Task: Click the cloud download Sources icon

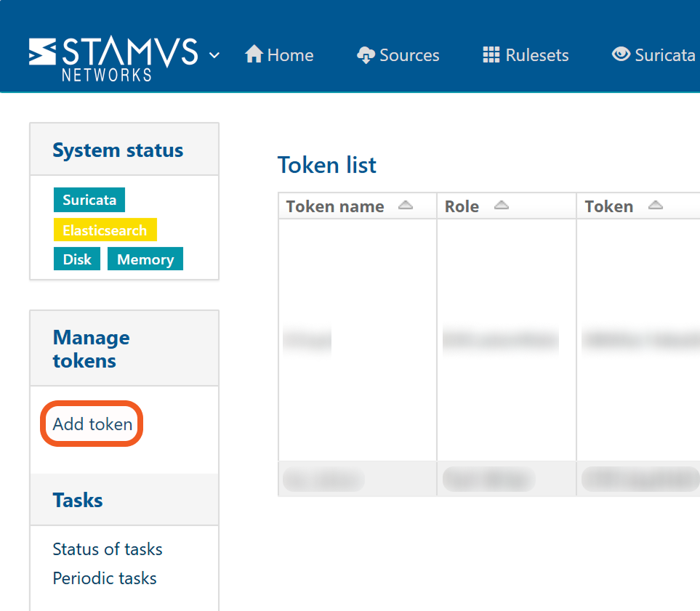Action: (366, 55)
